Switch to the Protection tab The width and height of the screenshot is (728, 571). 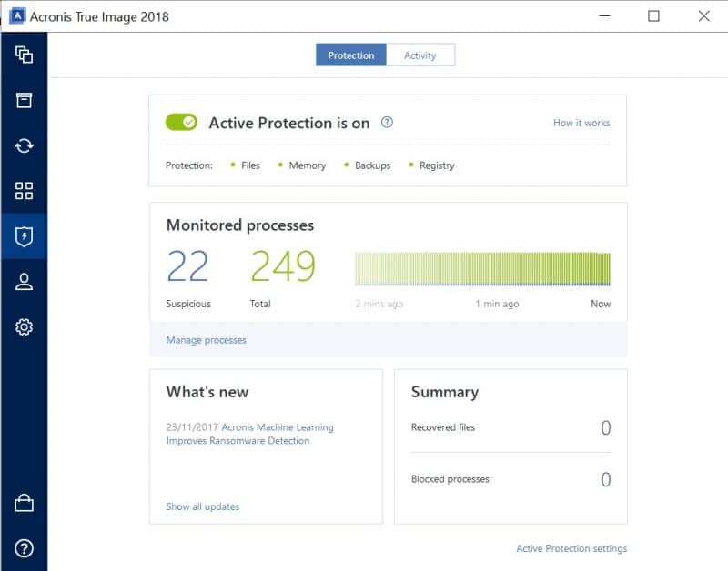coord(351,55)
